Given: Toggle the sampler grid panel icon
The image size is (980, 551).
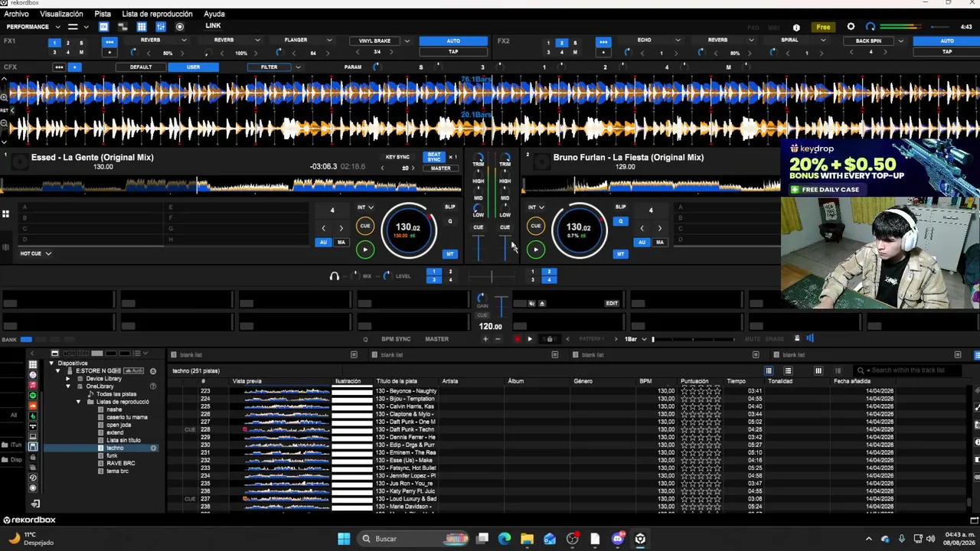Looking at the screenshot, I should click(x=142, y=27).
